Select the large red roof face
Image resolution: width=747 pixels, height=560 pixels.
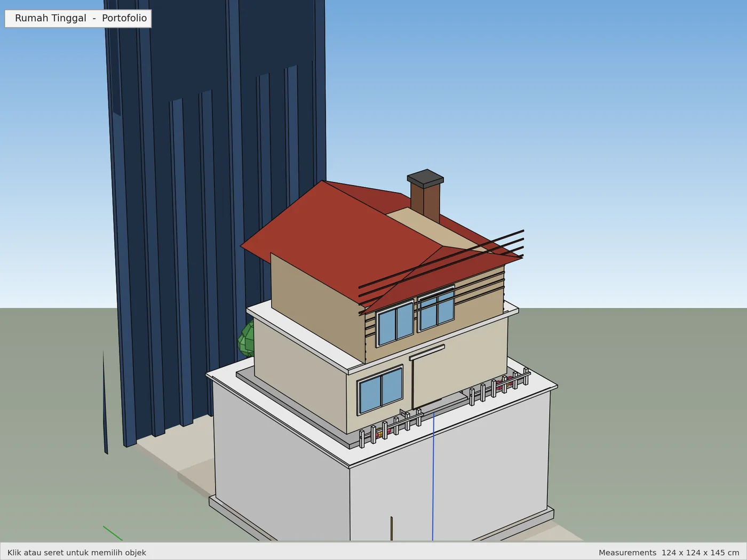click(x=341, y=243)
